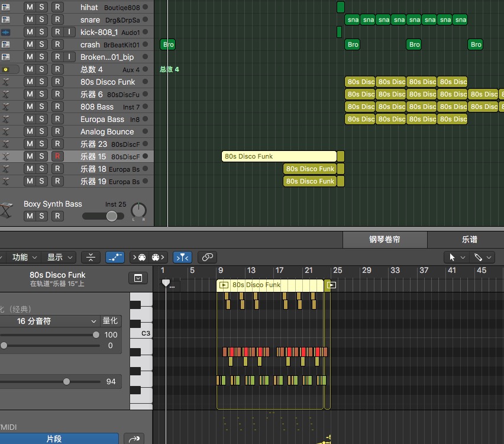Toggle MIDI draw automation button

click(x=115, y=257)
